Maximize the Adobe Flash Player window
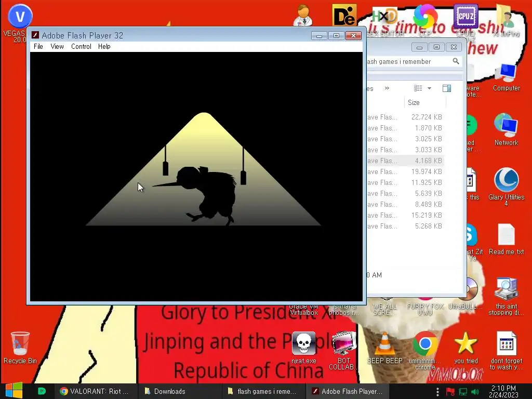This screenshot has width=532, height=399. coord(336,36)
